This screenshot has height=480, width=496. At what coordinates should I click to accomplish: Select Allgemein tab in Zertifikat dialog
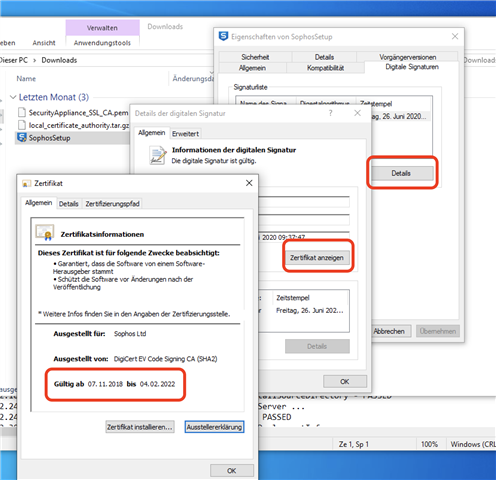[38, 203]
